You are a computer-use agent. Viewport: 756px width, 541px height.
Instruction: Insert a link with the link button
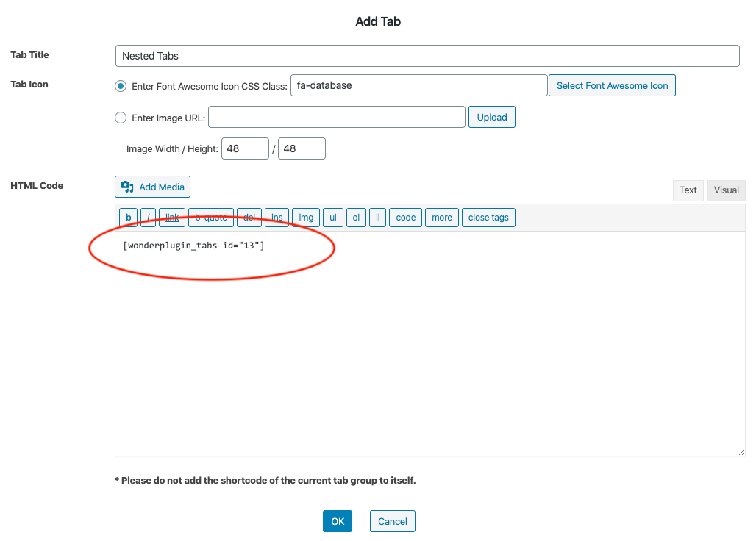(x=172, y=218)
